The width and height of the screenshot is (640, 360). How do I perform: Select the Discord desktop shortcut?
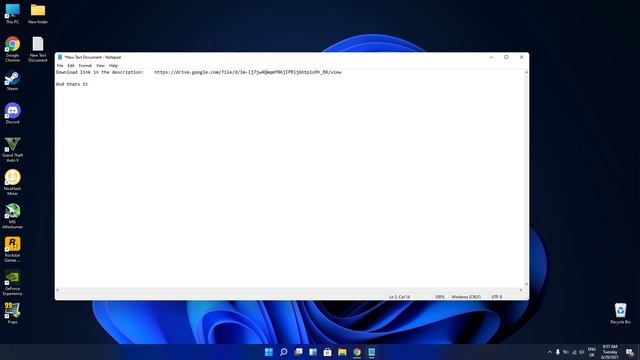point(12,113)
